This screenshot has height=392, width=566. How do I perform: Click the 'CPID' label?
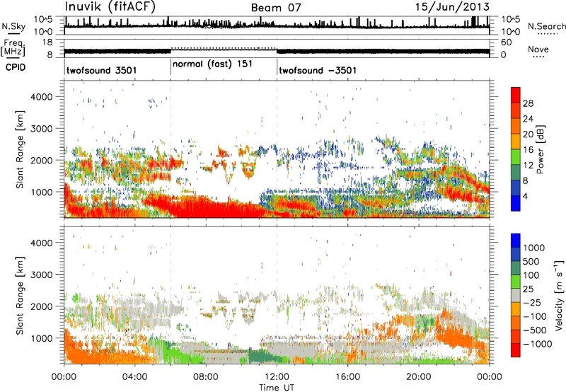point(16,67)
